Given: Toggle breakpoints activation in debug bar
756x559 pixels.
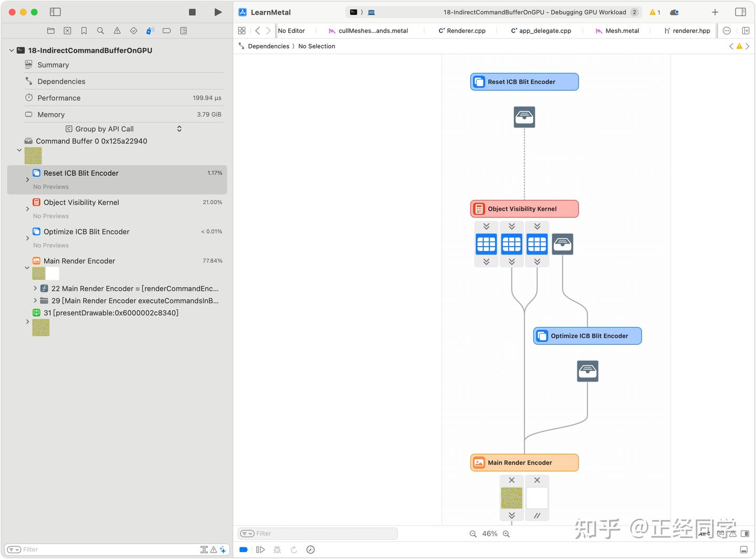Looking at the screenshot, I should tap(244, 550).
